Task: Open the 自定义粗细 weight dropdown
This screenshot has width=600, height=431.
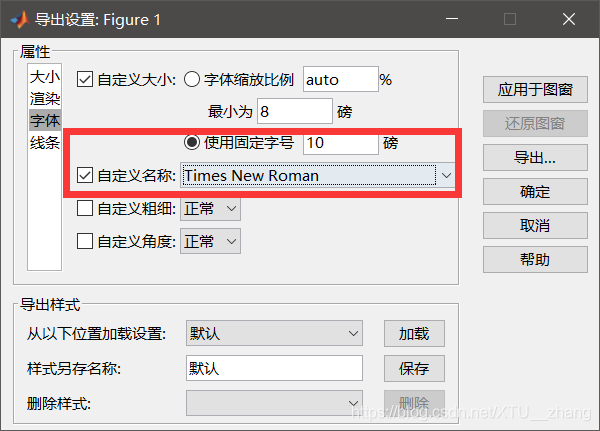Action: tap(210, 209)
